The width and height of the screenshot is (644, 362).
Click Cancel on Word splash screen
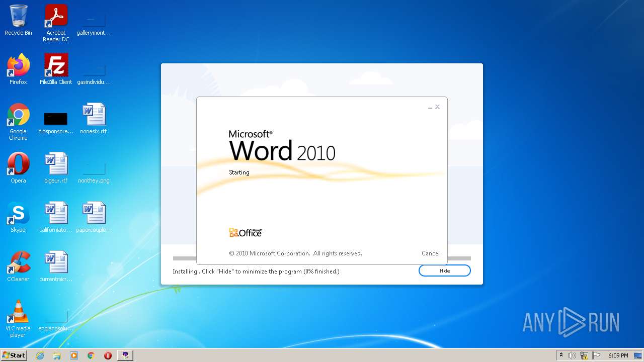click(430, 253)
